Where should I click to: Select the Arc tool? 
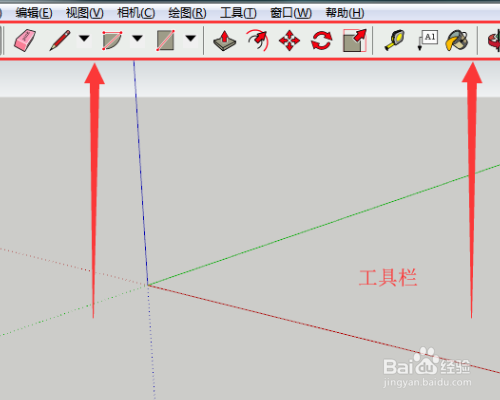click(x=112, y=40)
